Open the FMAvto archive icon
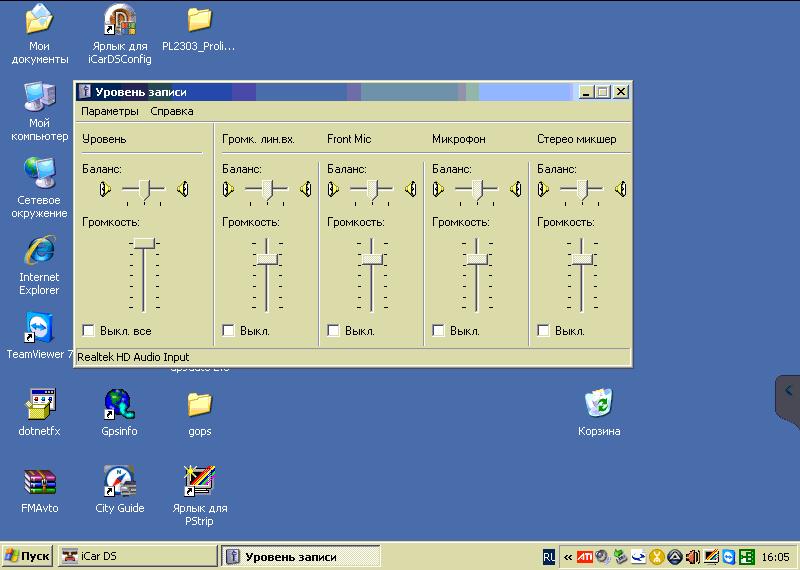The height and width of the screenshot is (570, 800). [39, 483]
